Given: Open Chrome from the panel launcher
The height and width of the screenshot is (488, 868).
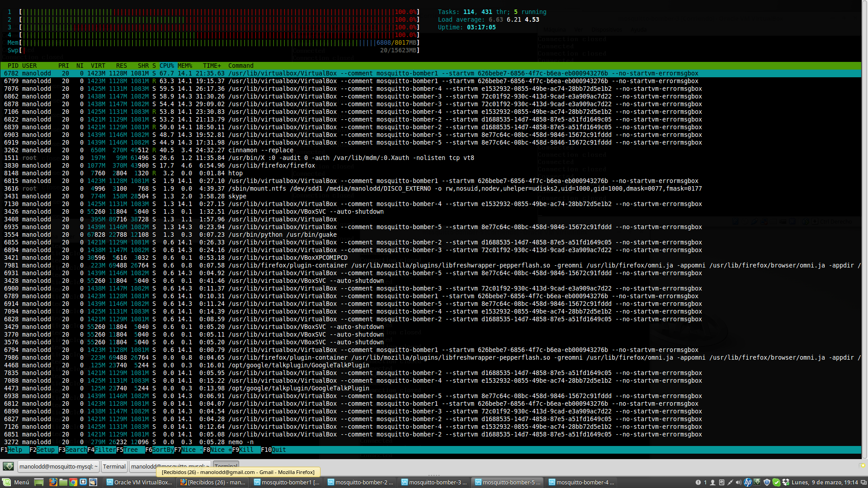Looking at the screenshot, I should [73, 482].
